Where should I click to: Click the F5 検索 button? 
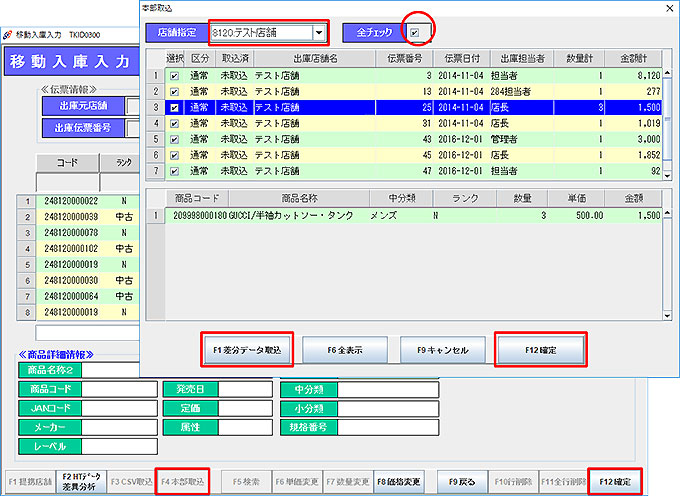246,482
